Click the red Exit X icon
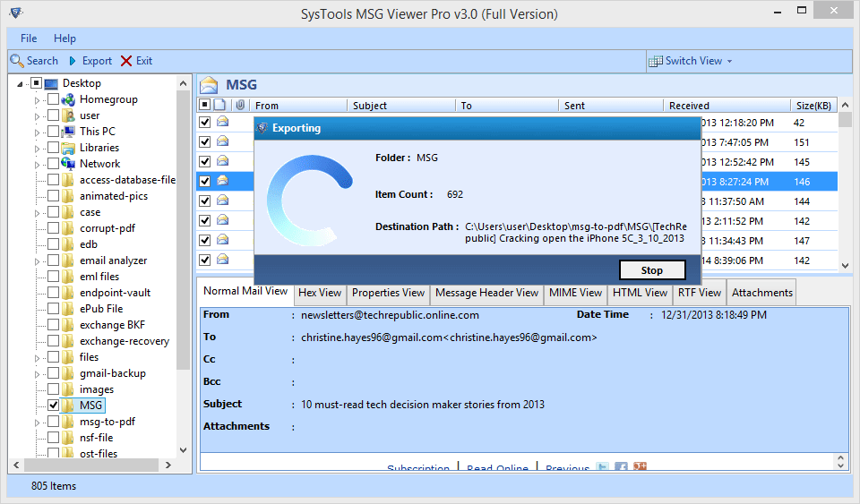The image size is (860, 504). [x=126, y=61]
